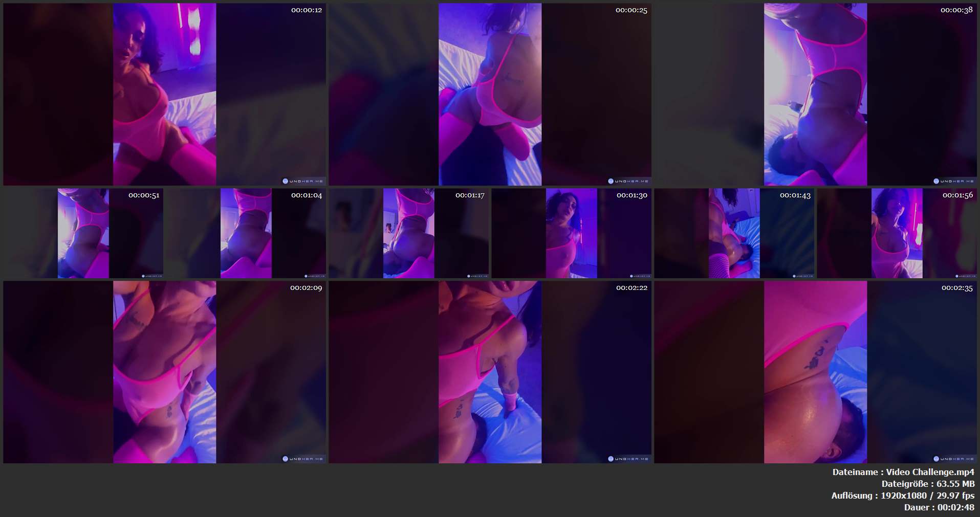Screen dimensions: 980x517
Task: Click the Auflösung line showing 1920x1080
Action: (x=902, y=496)
